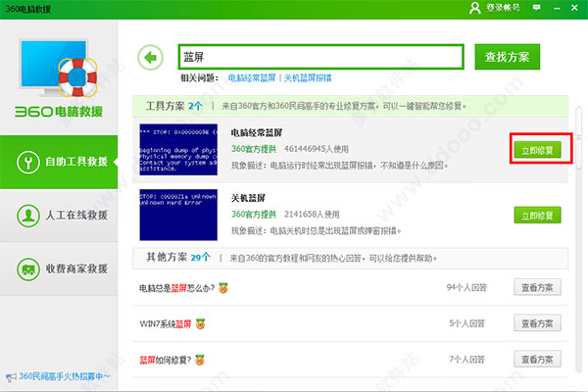Open question 蓝屏如何修复?
The width and height of the screenshot is (588, 392).
pos(166,360)
